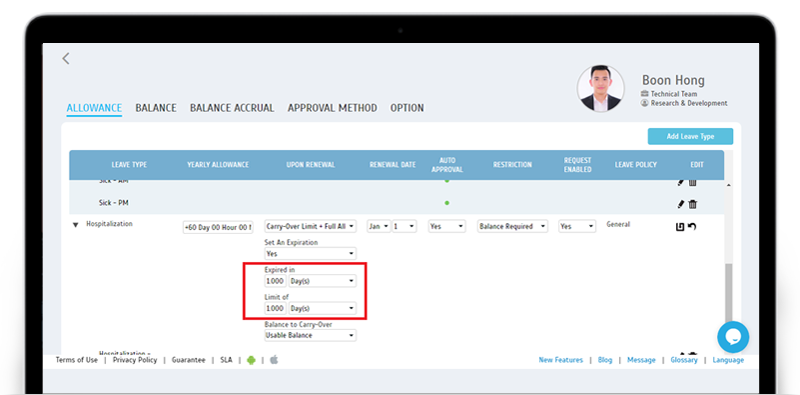This screenshot has width=800, height=395.
Task: Click the RESTRICTION column header
Action: point(512,165)
